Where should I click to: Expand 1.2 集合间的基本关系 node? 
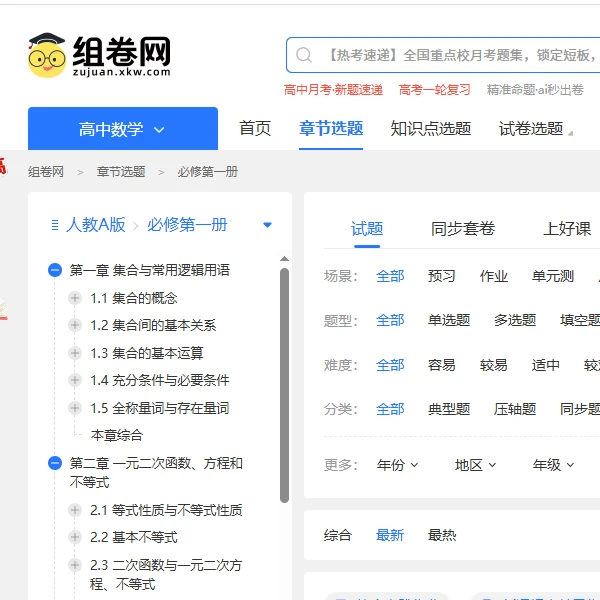(x=75, y=325)
